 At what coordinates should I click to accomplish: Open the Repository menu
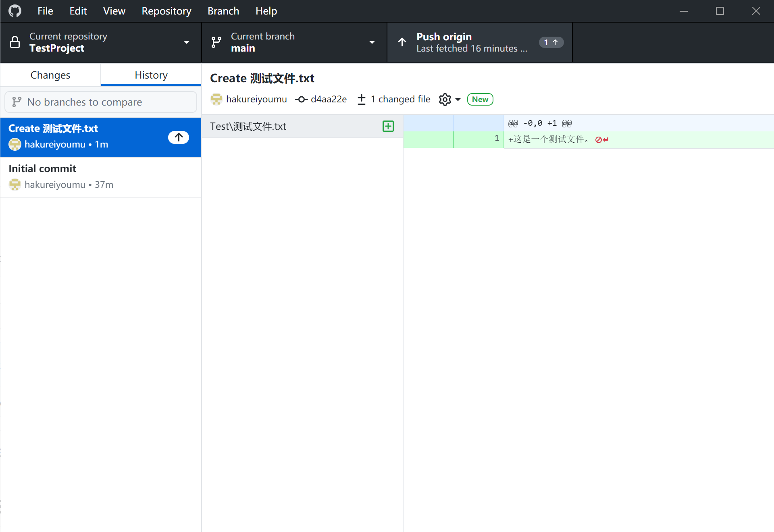[x=166, y=11]
